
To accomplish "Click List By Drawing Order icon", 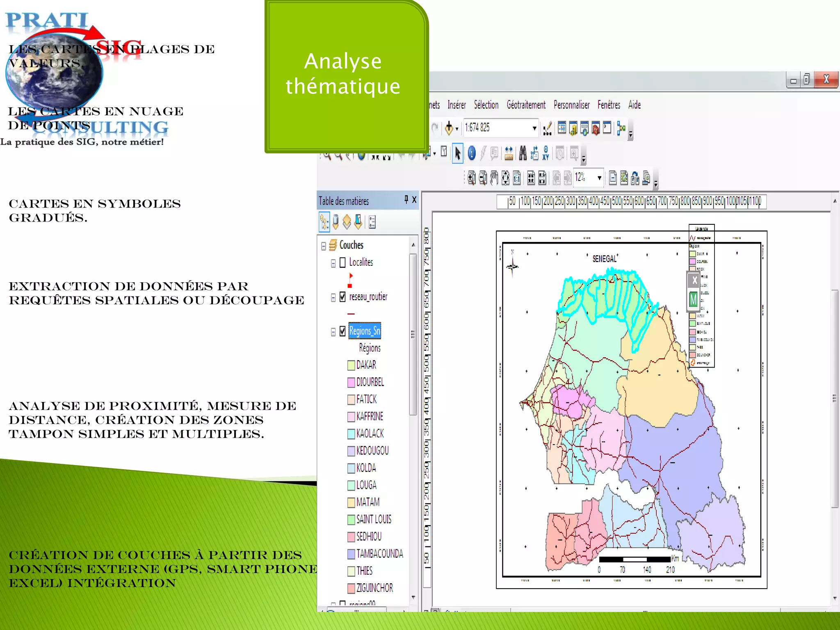I will point(324,222).
